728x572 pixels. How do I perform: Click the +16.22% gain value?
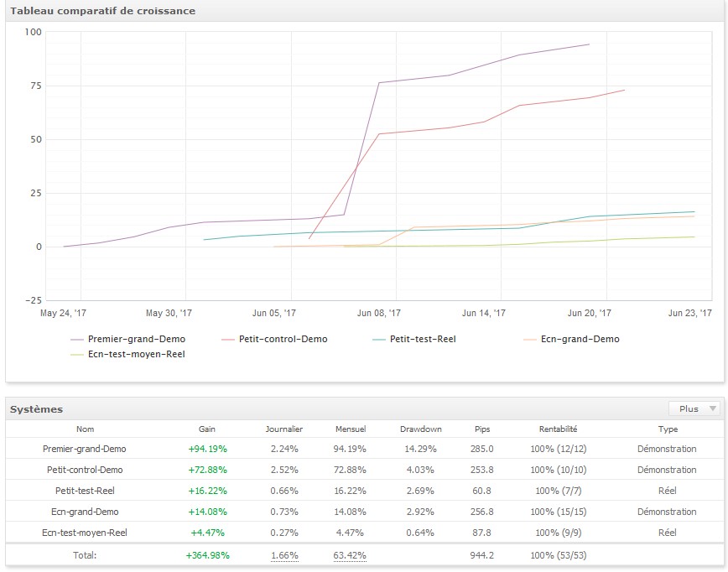(x=207, y=491)
